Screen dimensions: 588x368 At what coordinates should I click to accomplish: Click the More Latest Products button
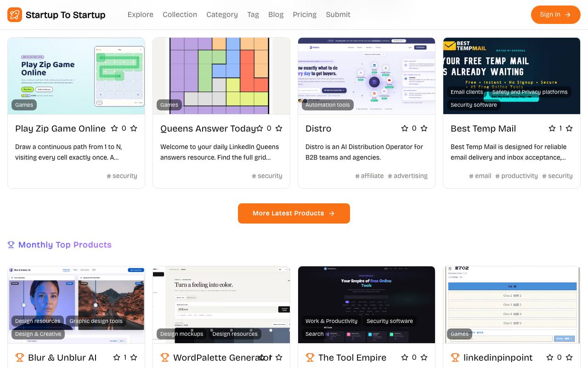[294, 213]
